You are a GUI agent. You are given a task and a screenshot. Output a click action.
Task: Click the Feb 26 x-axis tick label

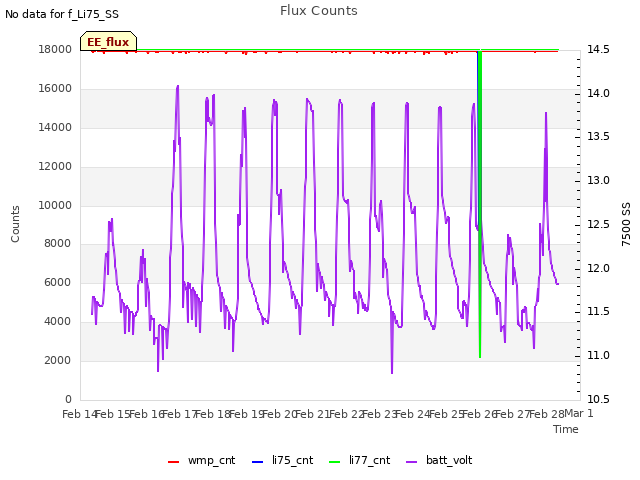(480, 414)
